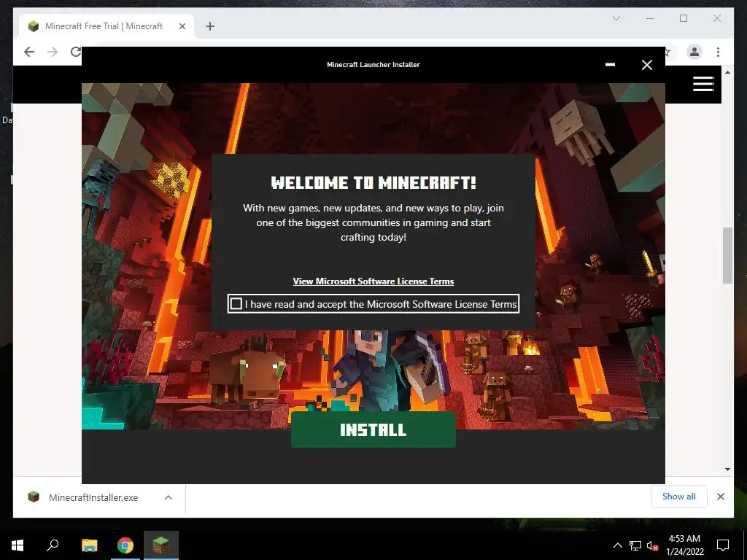
Task: Go forward in Chrome browser
Action: coord(53,52)
